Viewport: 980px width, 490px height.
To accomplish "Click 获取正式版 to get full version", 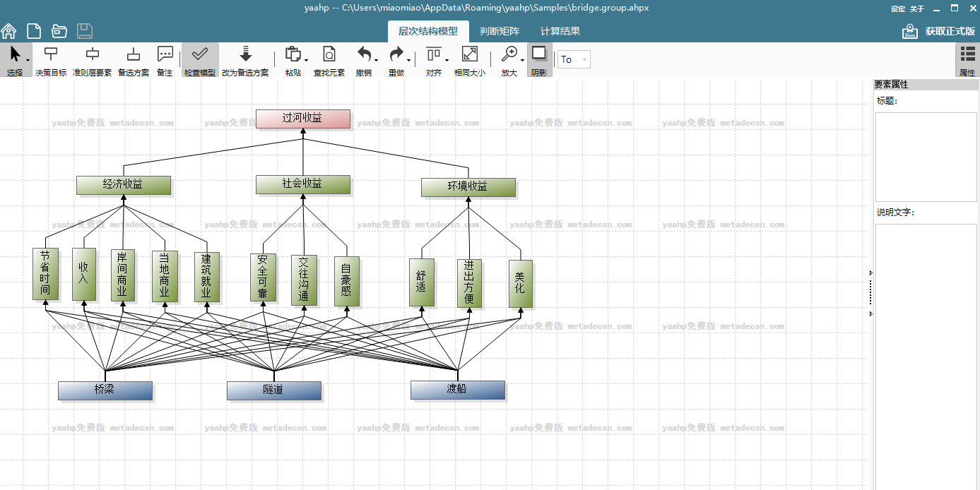I will (939, 31).
